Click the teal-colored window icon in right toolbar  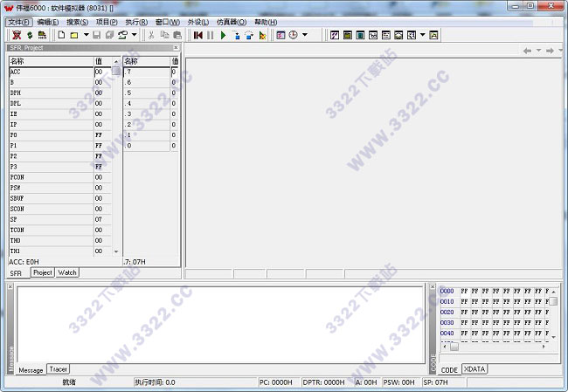[360, 35]
